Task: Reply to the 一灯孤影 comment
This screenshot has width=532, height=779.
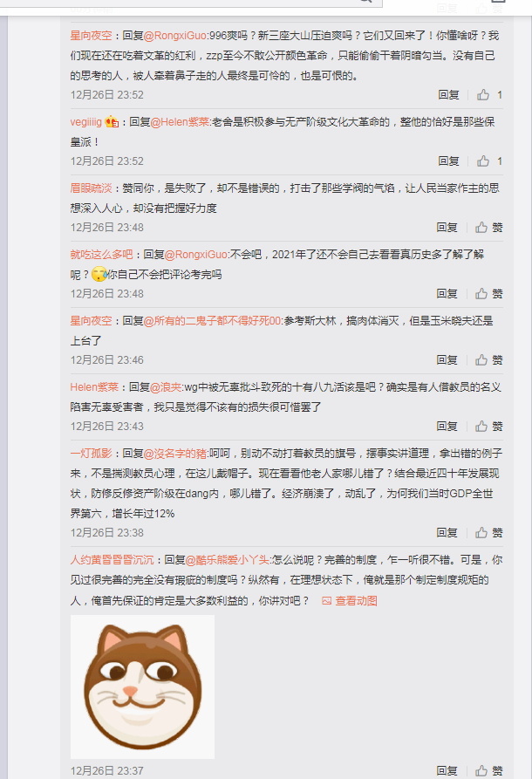Action: click(x=447, y=533)
